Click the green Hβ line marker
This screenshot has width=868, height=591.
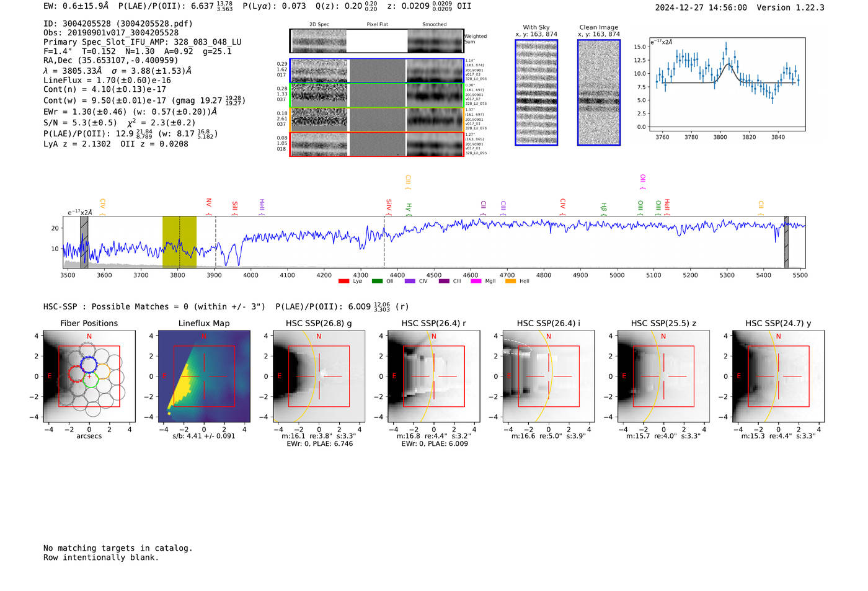tap(604, 209)
